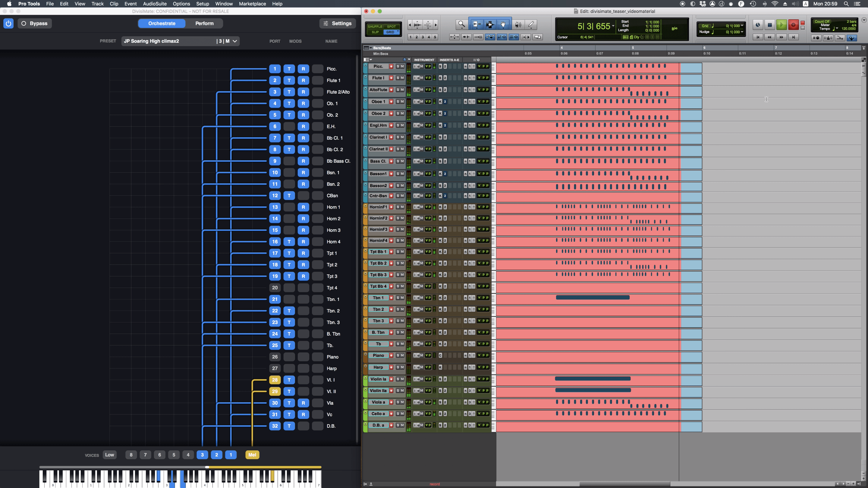Screen dimensions: 868x488
Task: Drag the Voices low slider control
Action: (x=109, y=455)
